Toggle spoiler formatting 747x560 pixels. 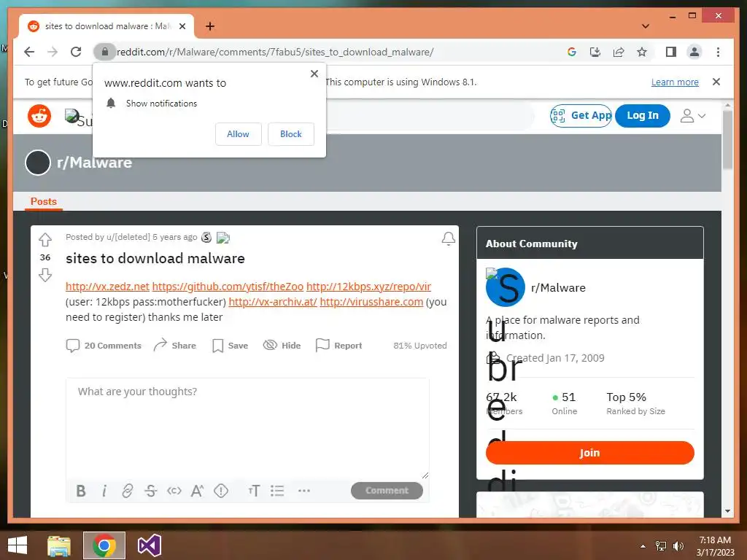(220, 491)
